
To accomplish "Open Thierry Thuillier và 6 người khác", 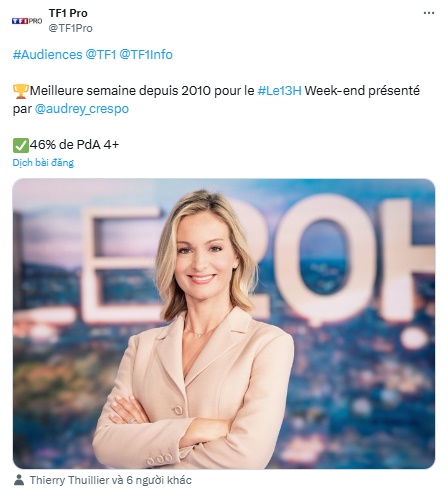I will tap(111, 480).
